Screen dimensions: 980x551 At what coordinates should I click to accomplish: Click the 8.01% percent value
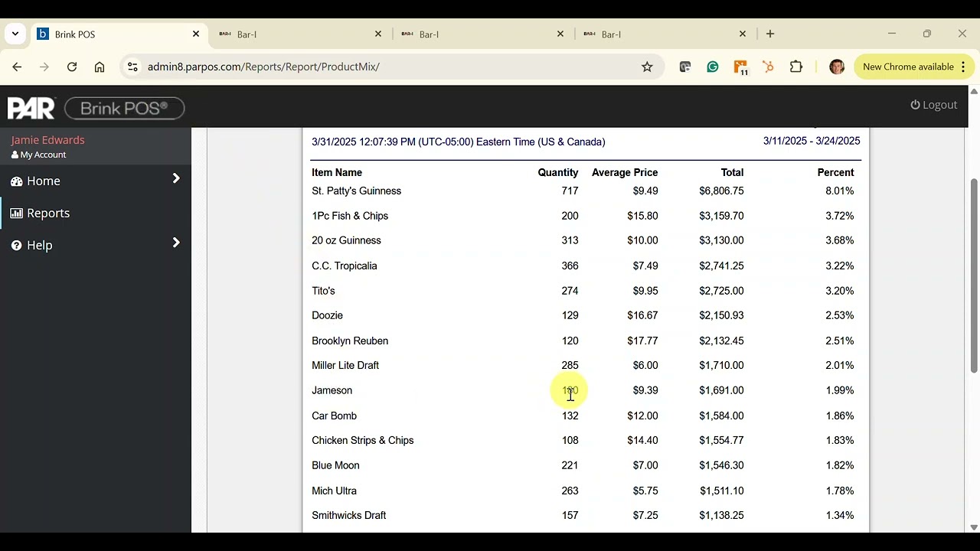point(840,191)
